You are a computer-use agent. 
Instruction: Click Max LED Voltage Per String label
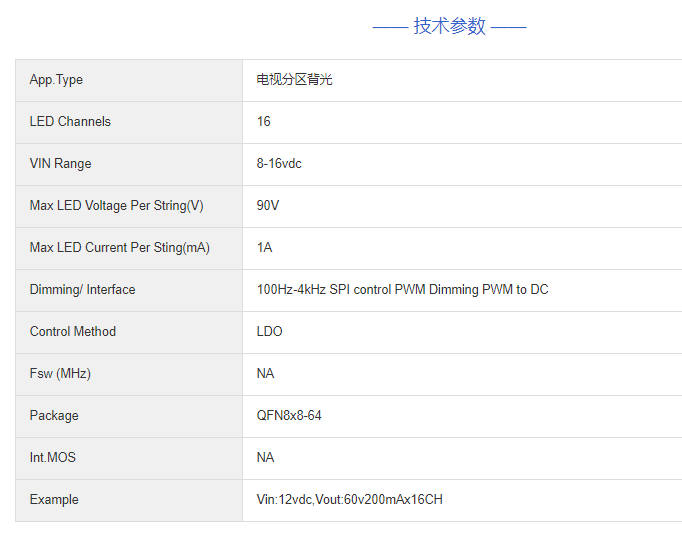[x=116, y=206]
